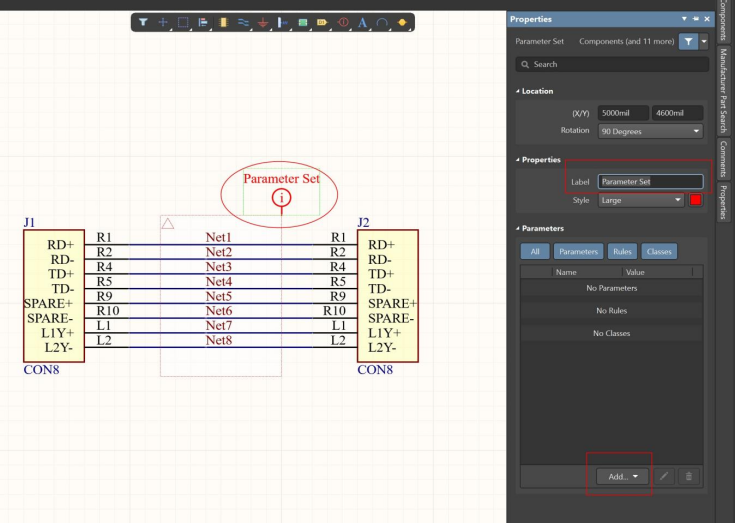Click the J2 connector symbol
The width and height of the screenshot is (736, 523).
tap(388, 296)
